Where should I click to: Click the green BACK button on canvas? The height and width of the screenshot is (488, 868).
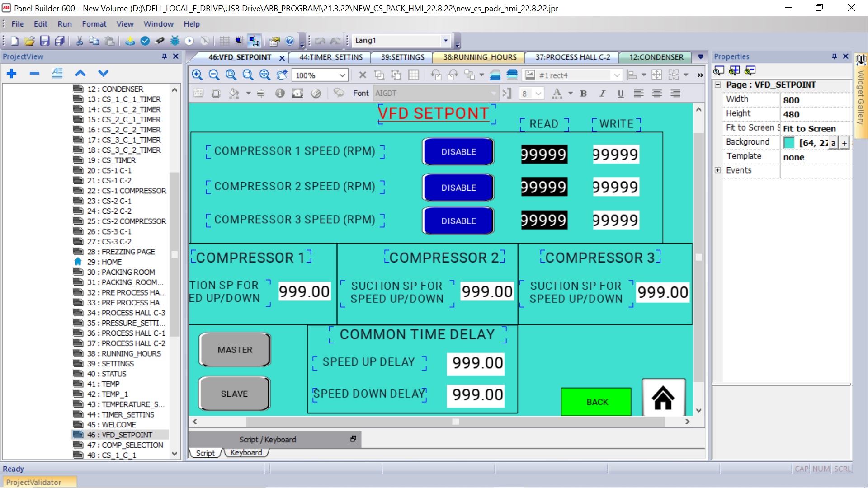click(x=596, y=402)
